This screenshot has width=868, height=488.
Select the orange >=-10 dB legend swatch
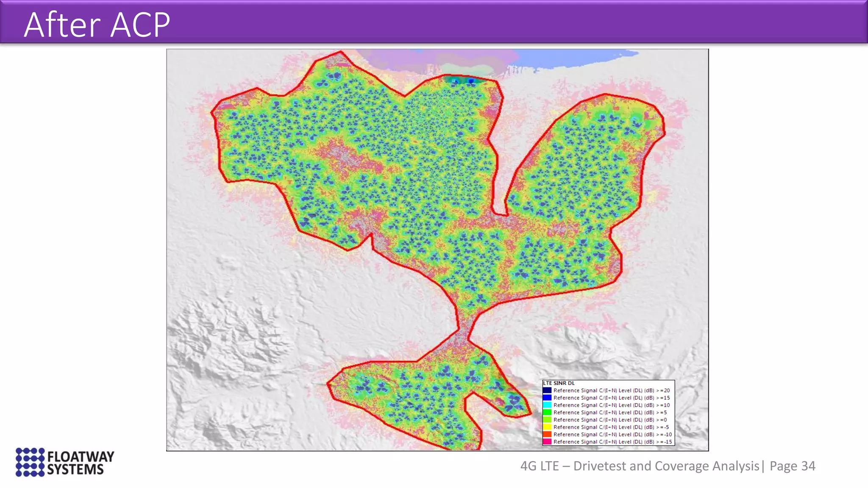547,434
